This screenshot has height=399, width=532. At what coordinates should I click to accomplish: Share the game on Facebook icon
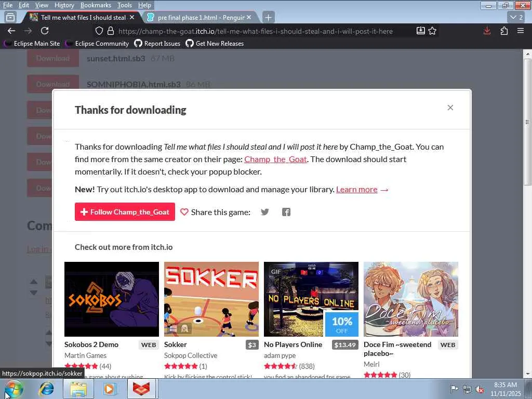coord(286,212)
